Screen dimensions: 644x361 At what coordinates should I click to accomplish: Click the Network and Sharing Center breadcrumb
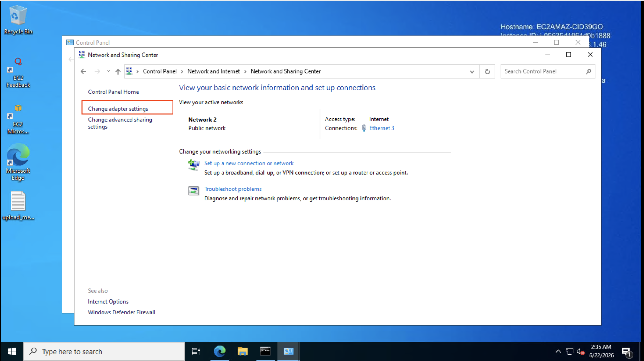[x=286, y=71]
